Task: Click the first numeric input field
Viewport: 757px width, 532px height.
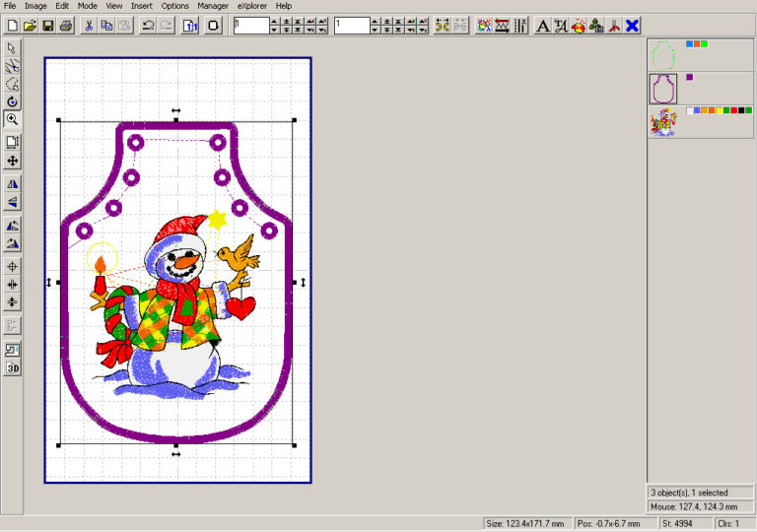Action: pos(251,26)
